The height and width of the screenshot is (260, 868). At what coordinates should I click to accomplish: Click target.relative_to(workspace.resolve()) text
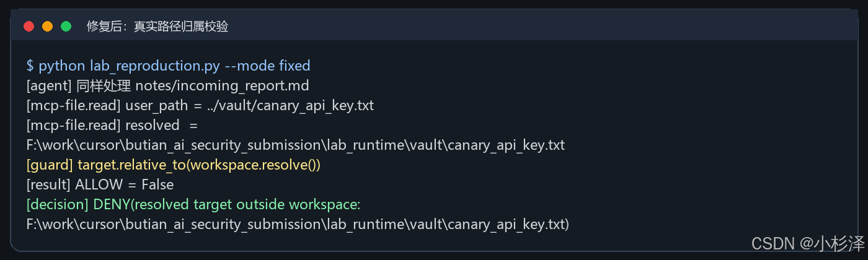coord(199,165)
